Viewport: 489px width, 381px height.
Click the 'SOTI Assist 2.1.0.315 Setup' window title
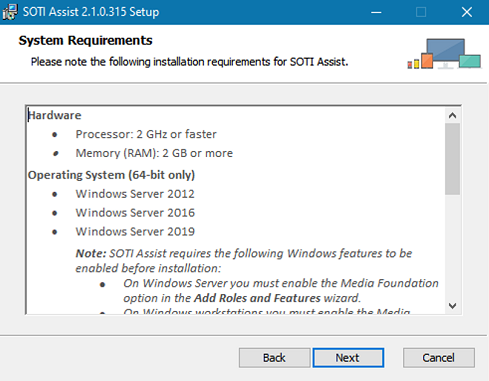pyautogui.click(x=91, y=12)
